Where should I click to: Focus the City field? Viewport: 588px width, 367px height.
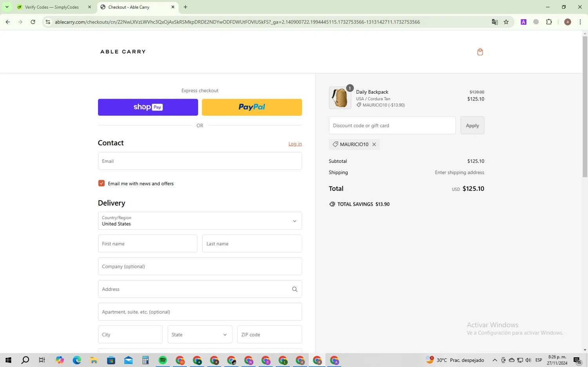130,334
